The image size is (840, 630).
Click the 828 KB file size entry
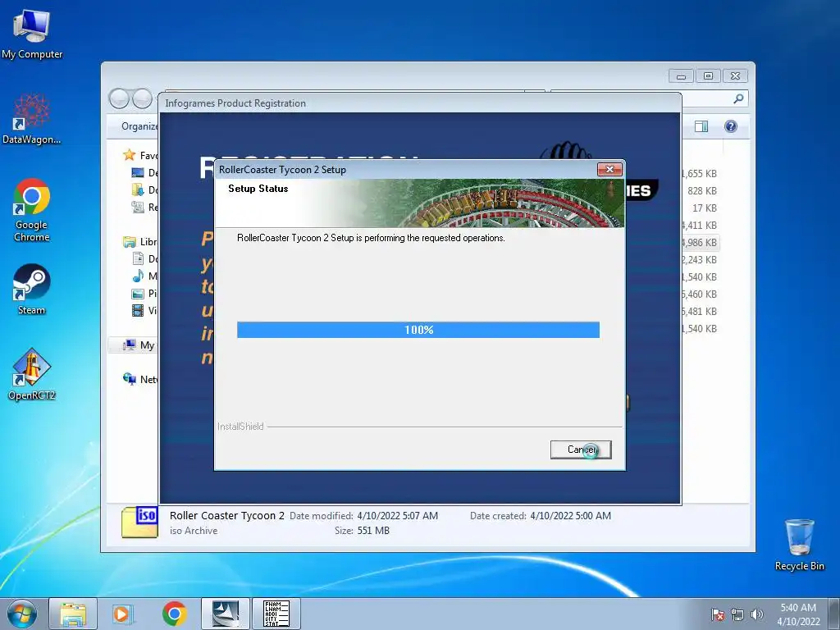point(702,190)
